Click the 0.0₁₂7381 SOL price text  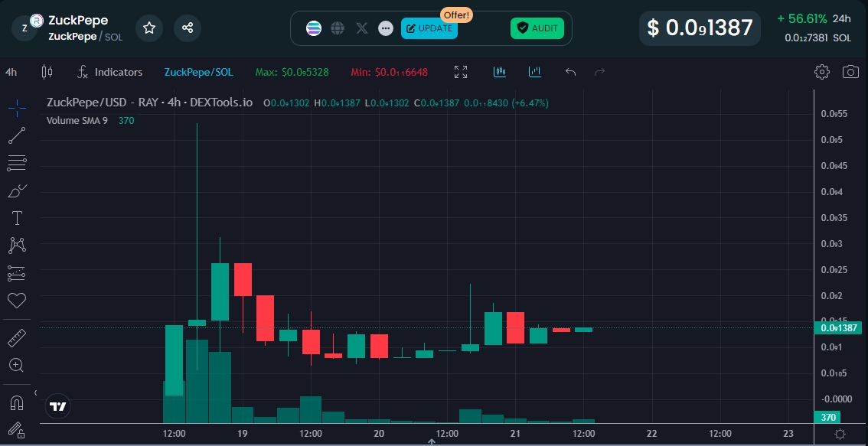tap(817, 38)
